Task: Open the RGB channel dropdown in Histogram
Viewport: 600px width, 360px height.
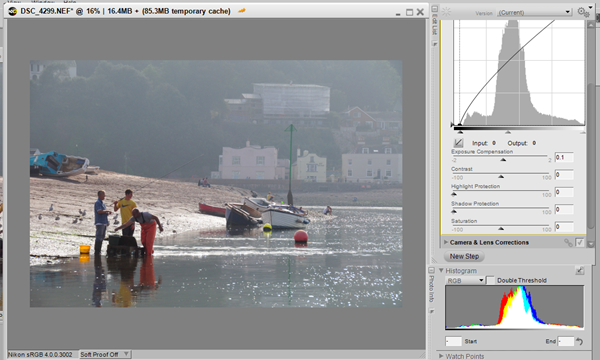Action: pyautogui.click(x=465, y=280)
